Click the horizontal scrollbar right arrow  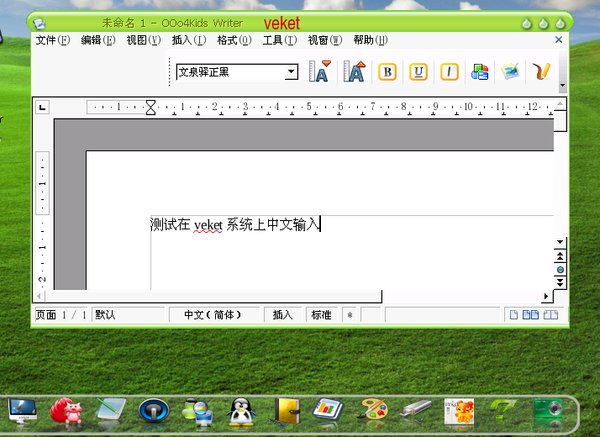point(546,296)
